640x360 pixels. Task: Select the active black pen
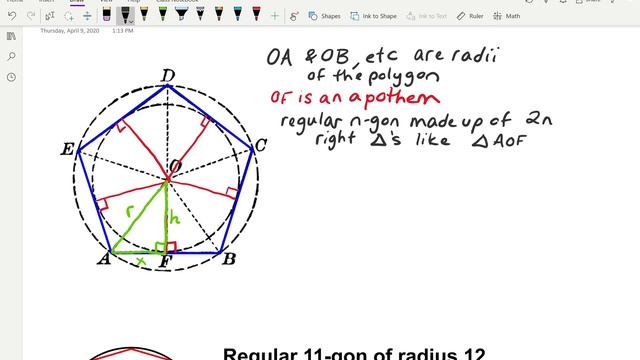pyautogui.click(x=124, y=16)
